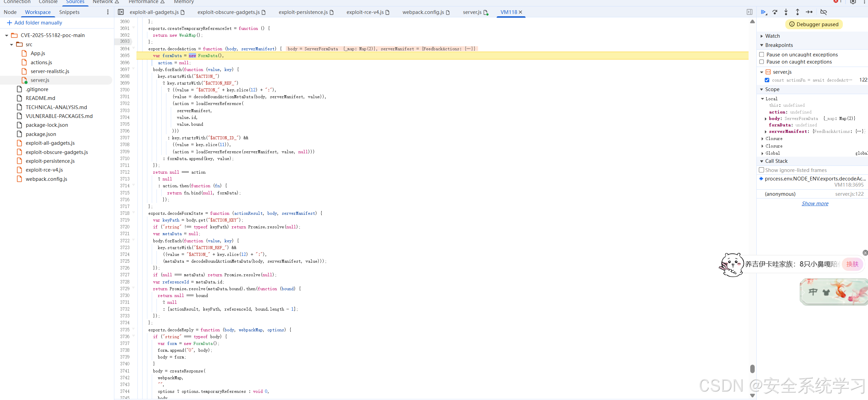
Task: Open the webpack.config.js editor tab
Action: [x=423, y=12]
